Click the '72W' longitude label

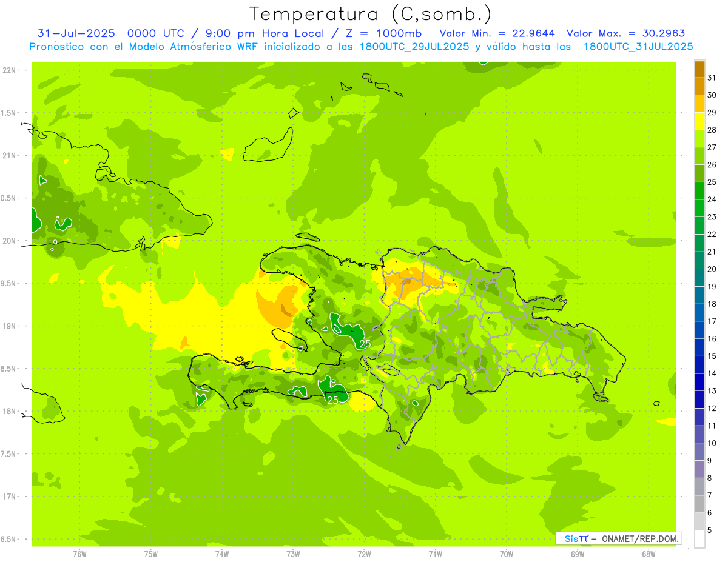pos(364,554)
